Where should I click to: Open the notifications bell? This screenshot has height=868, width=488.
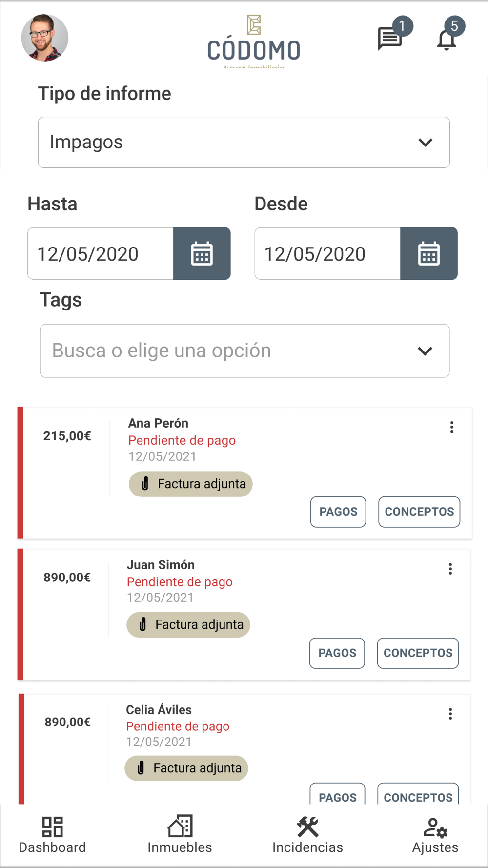tap(447, 40)
